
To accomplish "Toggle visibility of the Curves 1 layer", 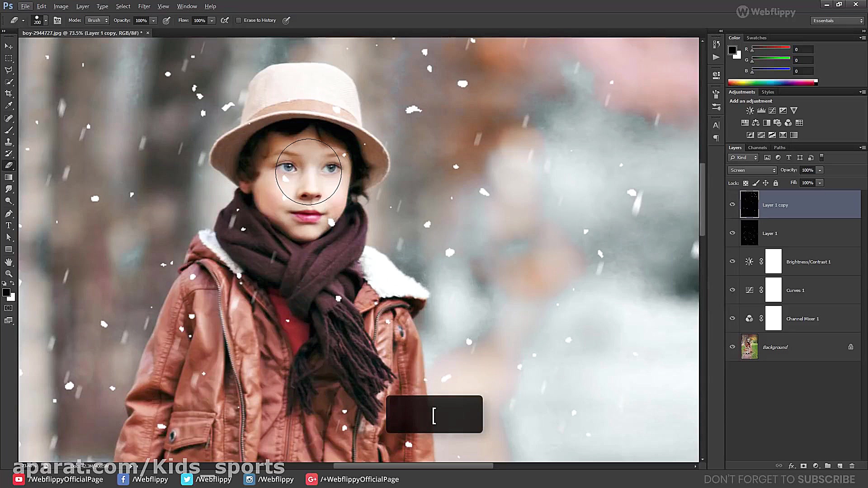I will 732,290.
